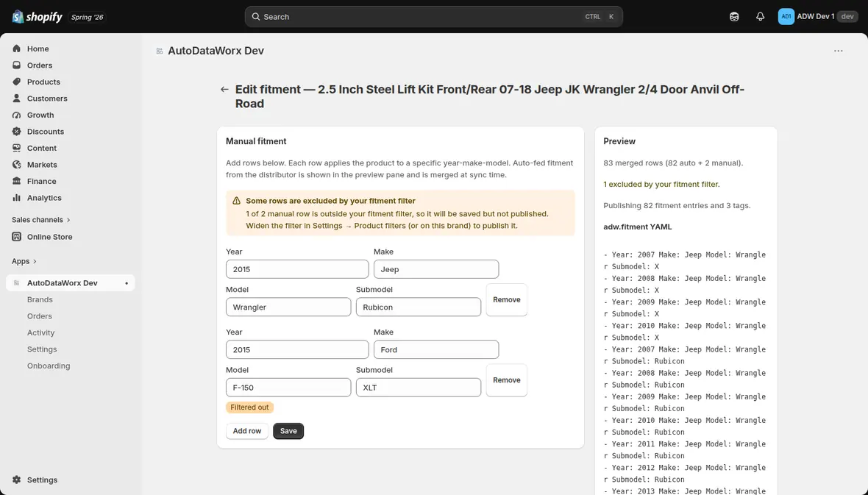Click the Growth gauge icon

pyautogui.click(x=17, y=115)
